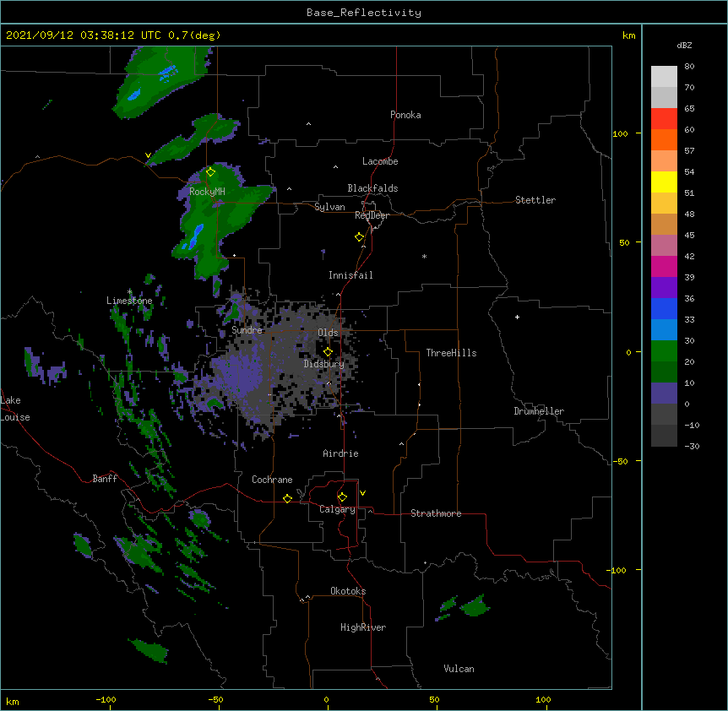Click the Okotoks label

coord(348,591)
